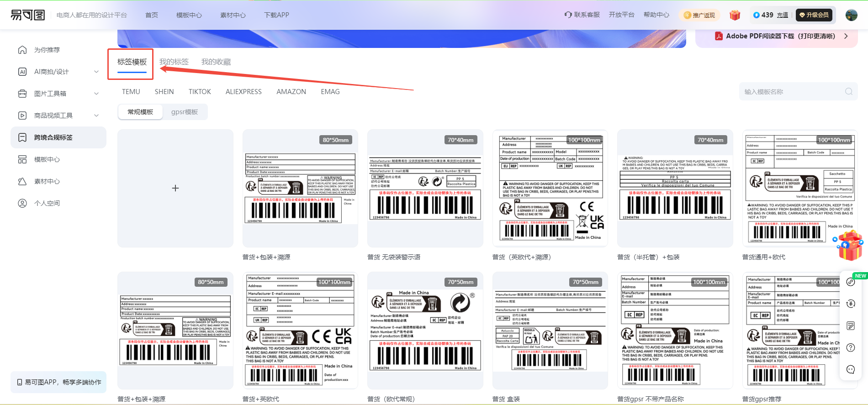868x405 pixels.
Task: Open the chat bubble support icon
Action: 851,369
